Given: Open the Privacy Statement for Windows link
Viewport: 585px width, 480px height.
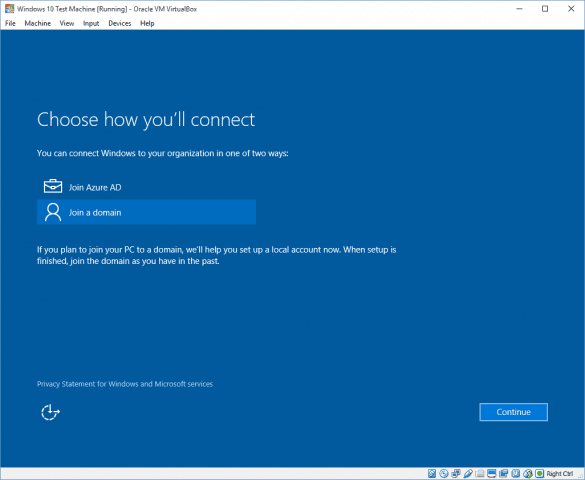Looking at the screenshot, I should (x=125, y=384).
